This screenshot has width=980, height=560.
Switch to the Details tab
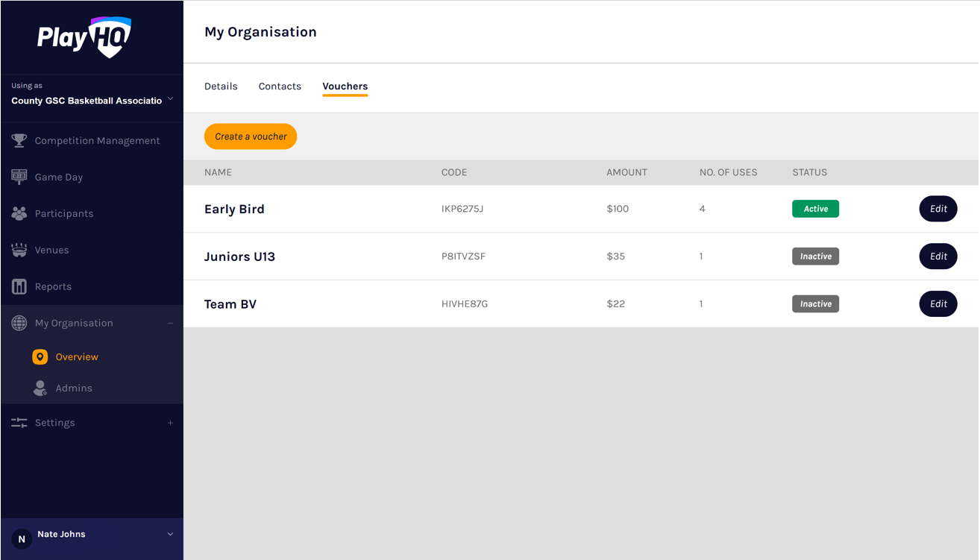[221, 86]
